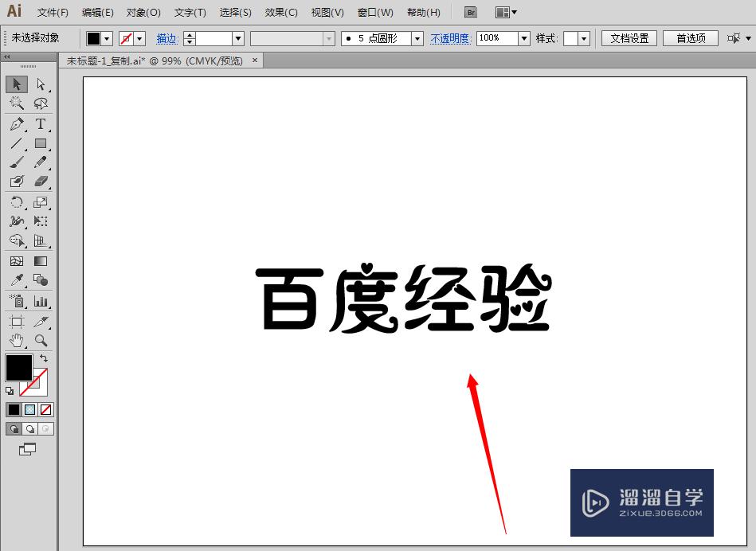The image size is (756, 551).
Task: Select the Paintbrush tool
Action: click(x=17, y=162)
